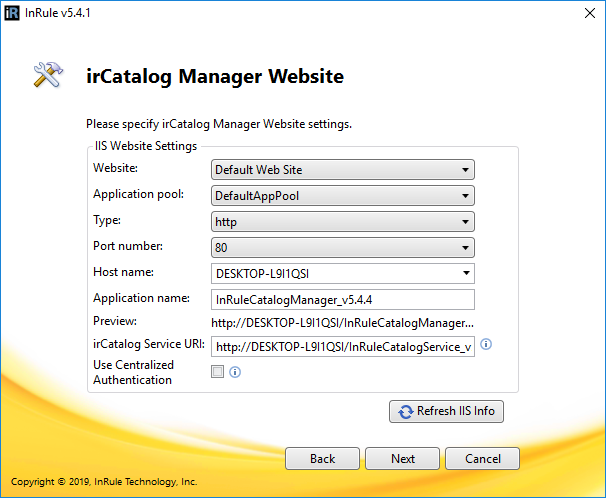Click the 'Website:' label
Viewport: 606px width, 498px height.
115,168
